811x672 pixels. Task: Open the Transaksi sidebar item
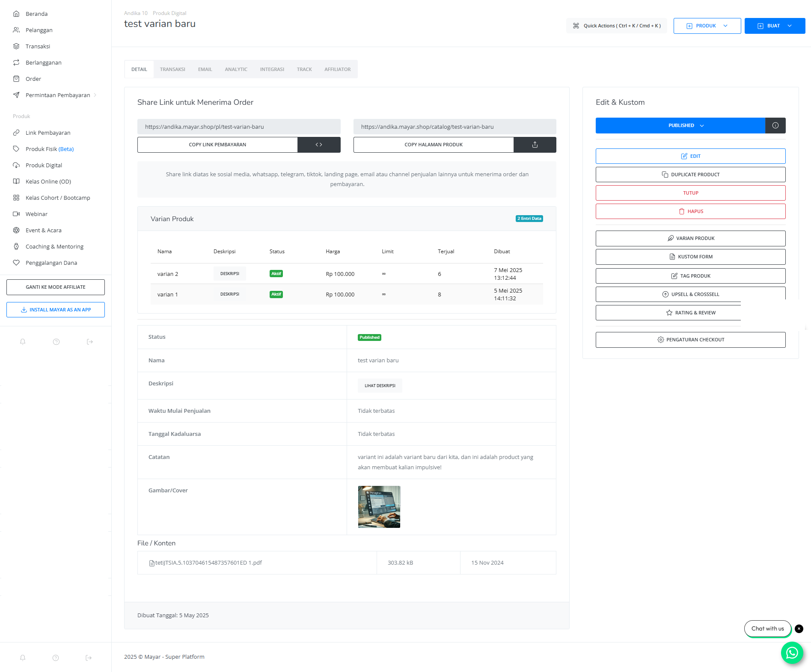(38, 46)
